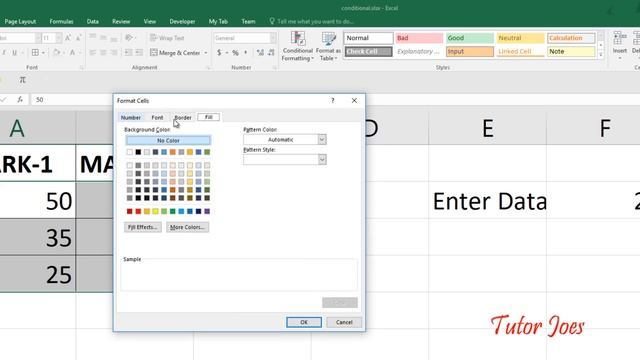
Task: Open the Merge & Center dropdown arrow
Action: coord(206,53)
